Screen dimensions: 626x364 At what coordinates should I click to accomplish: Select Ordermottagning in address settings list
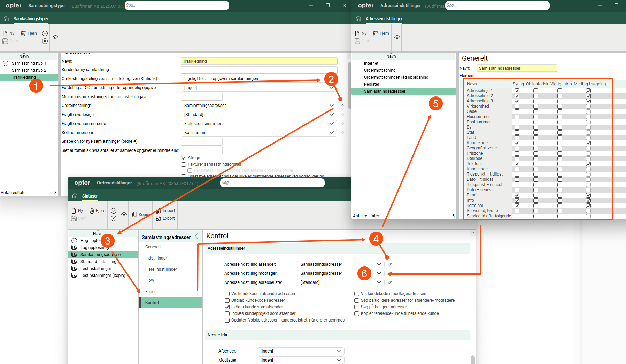pyautogui.click(x=380, y=70)
